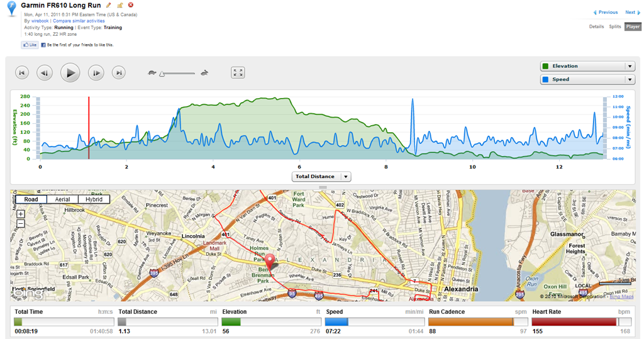Viewport: 644px width, 339px height.
Task: Skip to end of playback
Action: click(x=119, y=73)
